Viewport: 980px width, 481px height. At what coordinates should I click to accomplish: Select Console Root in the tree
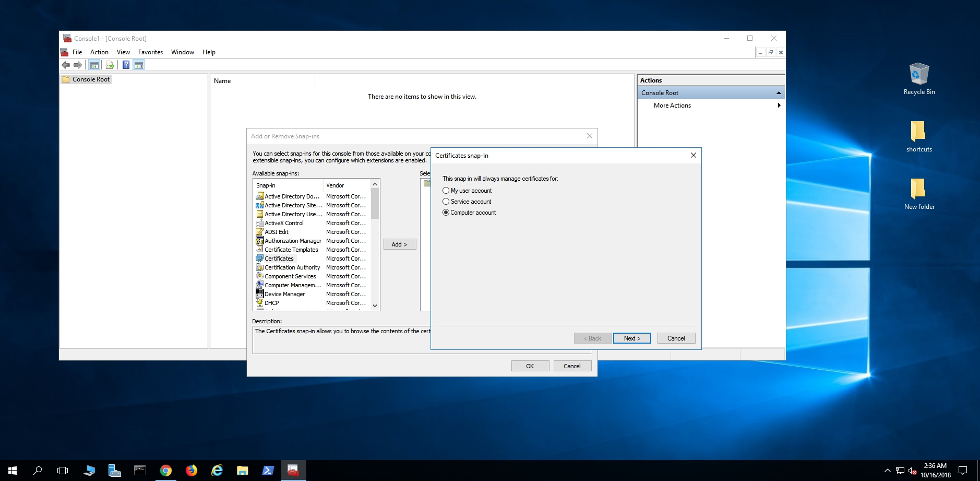(x=86, y=79)
